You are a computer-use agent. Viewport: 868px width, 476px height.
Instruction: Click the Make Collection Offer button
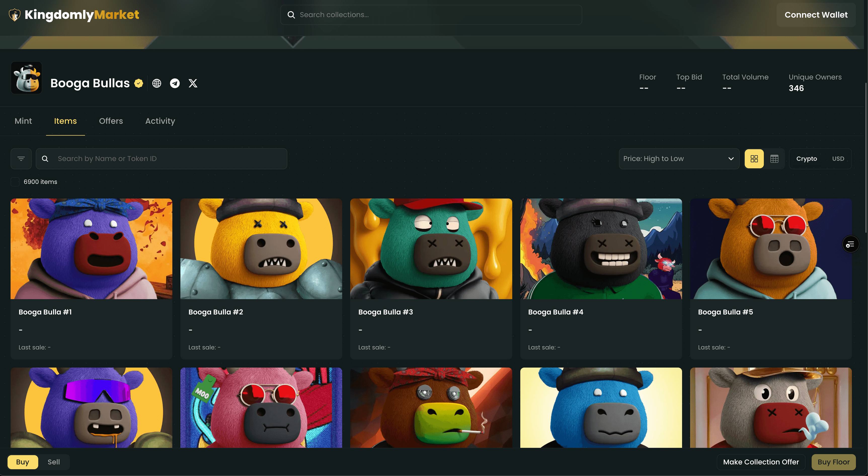click(761, 462)
